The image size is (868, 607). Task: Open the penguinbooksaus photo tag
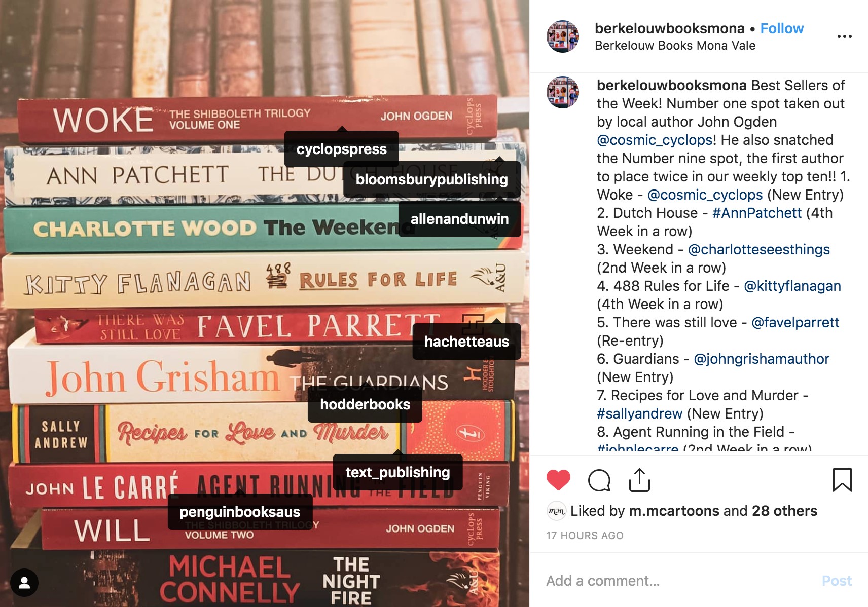240,512
